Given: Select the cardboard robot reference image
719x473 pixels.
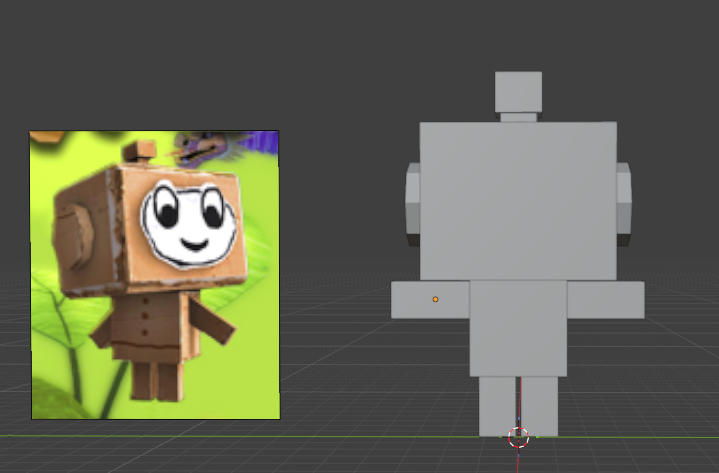Looking at the screenshot, I should pyautogui.click(x=155, y=275).
